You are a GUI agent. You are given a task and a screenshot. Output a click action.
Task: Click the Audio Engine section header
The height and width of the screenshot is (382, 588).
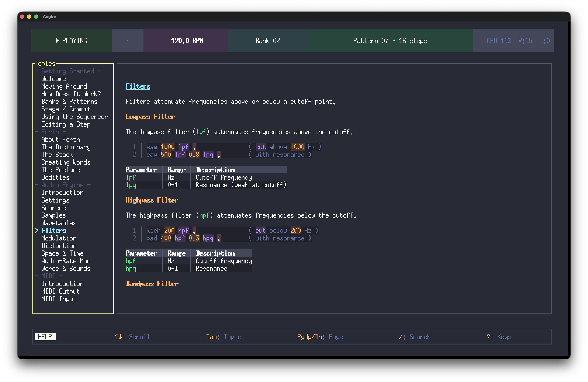(62, 185)
